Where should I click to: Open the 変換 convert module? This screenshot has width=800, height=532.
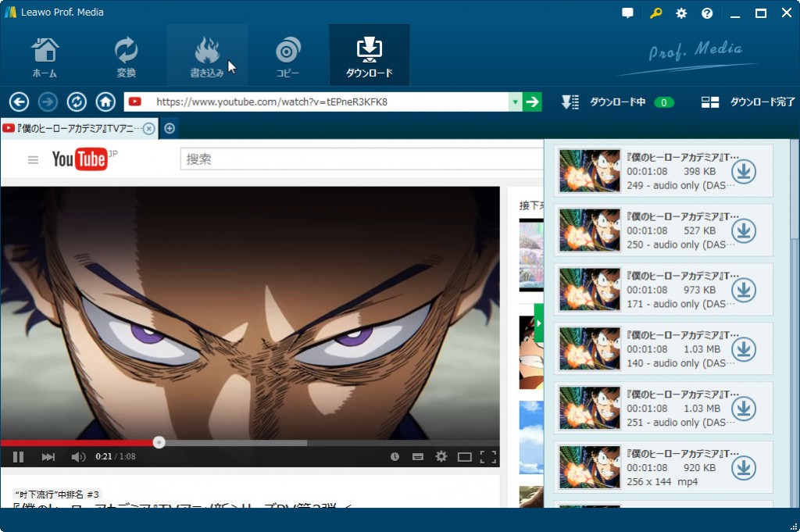click(x=126, y=56)
